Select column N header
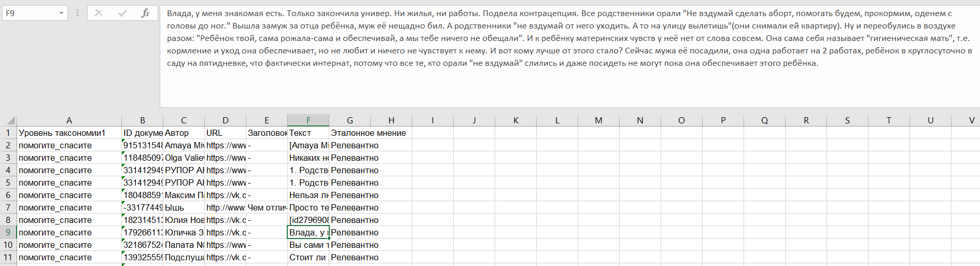Screen dimensions: 980x266 (640, 120)
